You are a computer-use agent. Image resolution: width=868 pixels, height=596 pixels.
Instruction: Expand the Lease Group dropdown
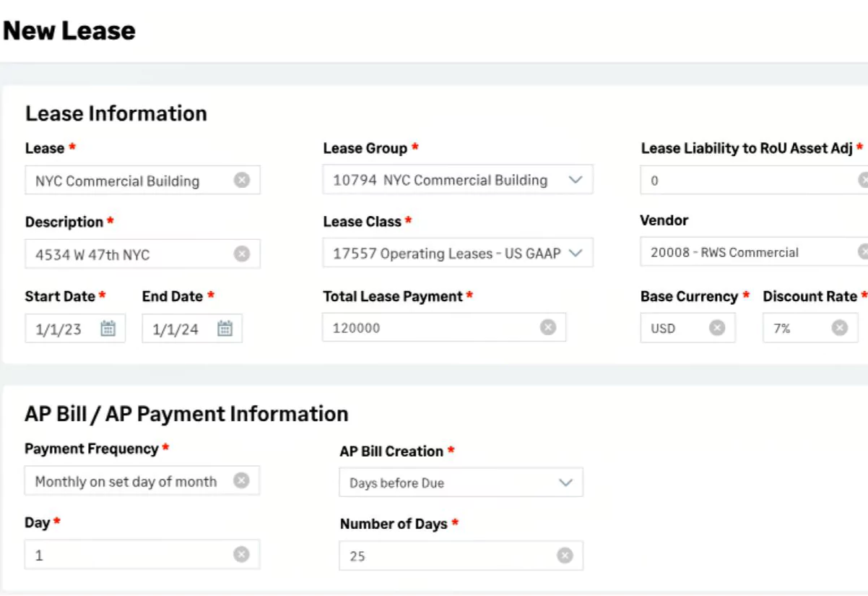coord(575,181)
